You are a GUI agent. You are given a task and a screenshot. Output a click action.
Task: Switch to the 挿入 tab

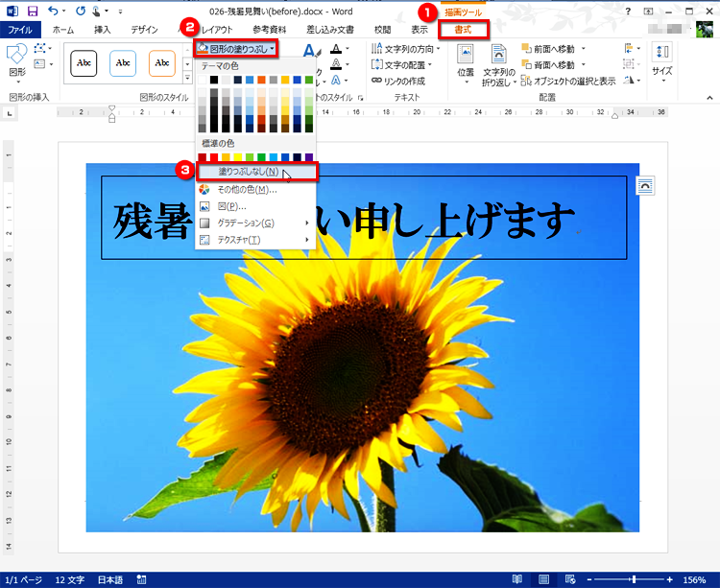pyautogui.click(x=103, y=30)
